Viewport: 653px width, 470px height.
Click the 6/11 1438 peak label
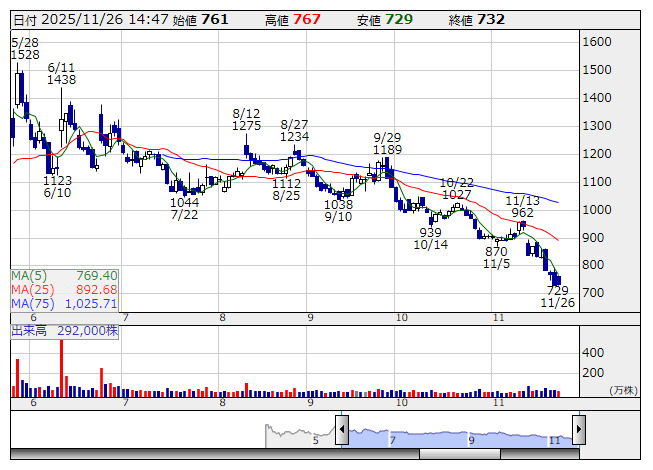point(61,74)
